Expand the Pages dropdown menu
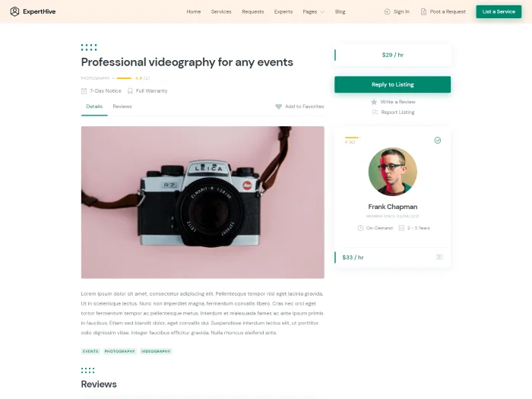 (x=313, y=11)
